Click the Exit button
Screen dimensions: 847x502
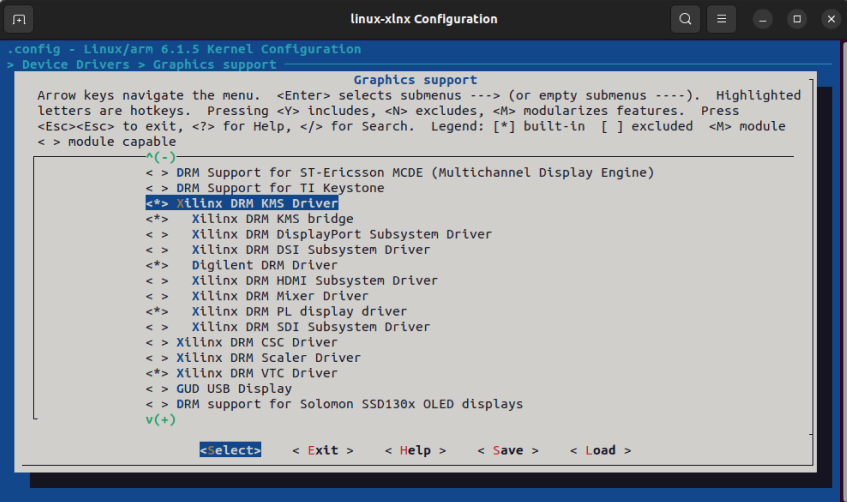(x=323, y=450)
